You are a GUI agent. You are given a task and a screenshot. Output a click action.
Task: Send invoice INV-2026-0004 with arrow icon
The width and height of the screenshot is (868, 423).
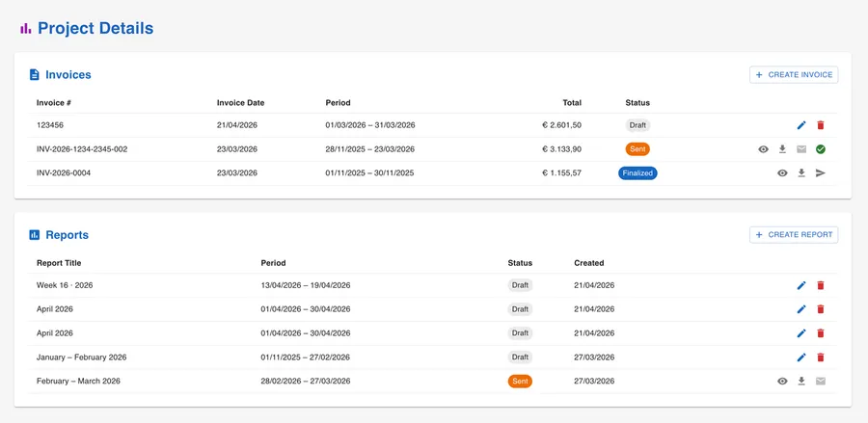tap(821, 173)
